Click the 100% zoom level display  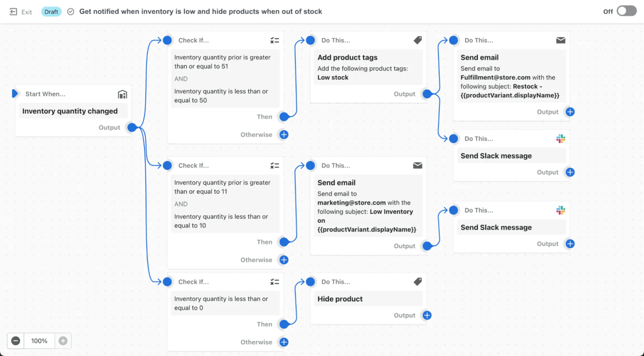(x=39, y=341)
